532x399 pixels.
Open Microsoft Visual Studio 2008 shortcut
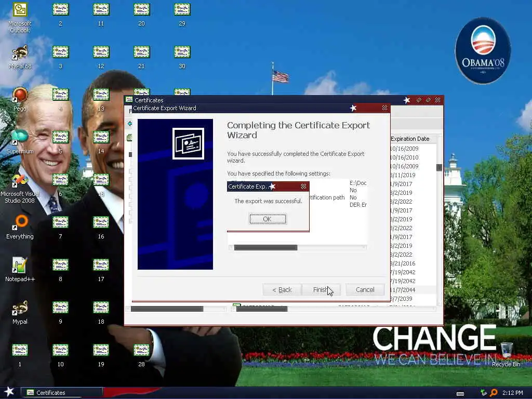coord(20,189)
